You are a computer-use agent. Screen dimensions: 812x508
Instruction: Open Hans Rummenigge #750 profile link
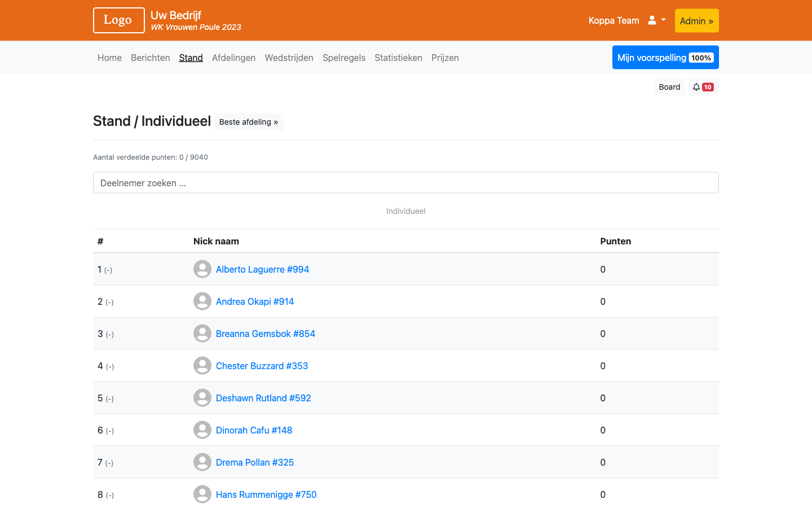click(266, 494)
